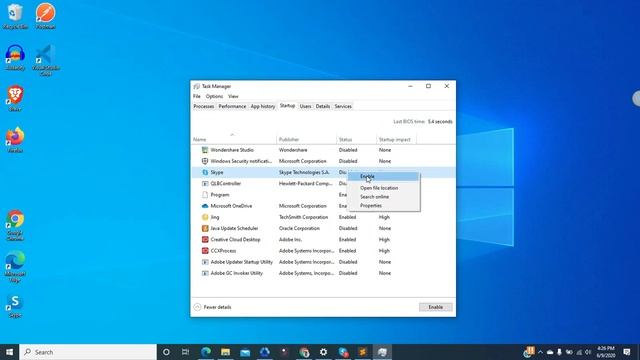
Task: Collapse to Fewer details
Action: click(x=212, y=307)
